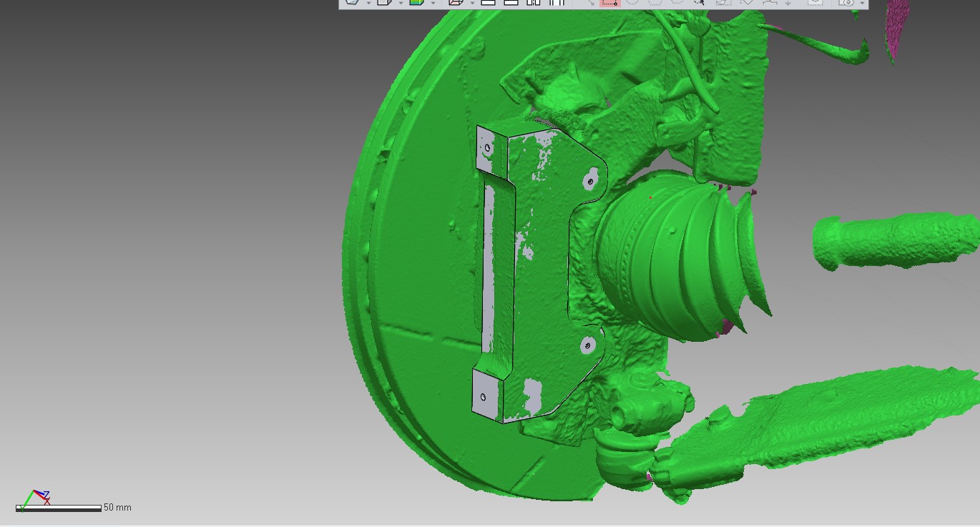Select the lower-right bolt hole on the bracket
This screenshot has height=527, width=980.
(587, 346)
